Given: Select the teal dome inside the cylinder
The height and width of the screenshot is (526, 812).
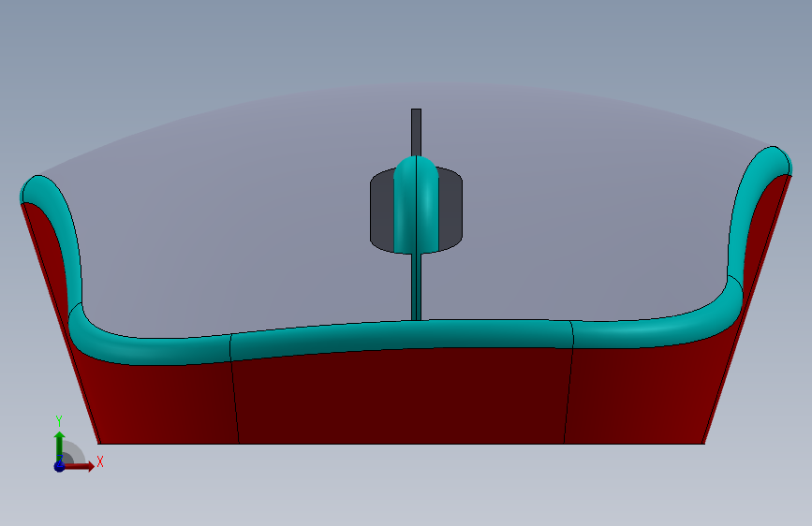Looking at the screenshot, I should point(417,204).
